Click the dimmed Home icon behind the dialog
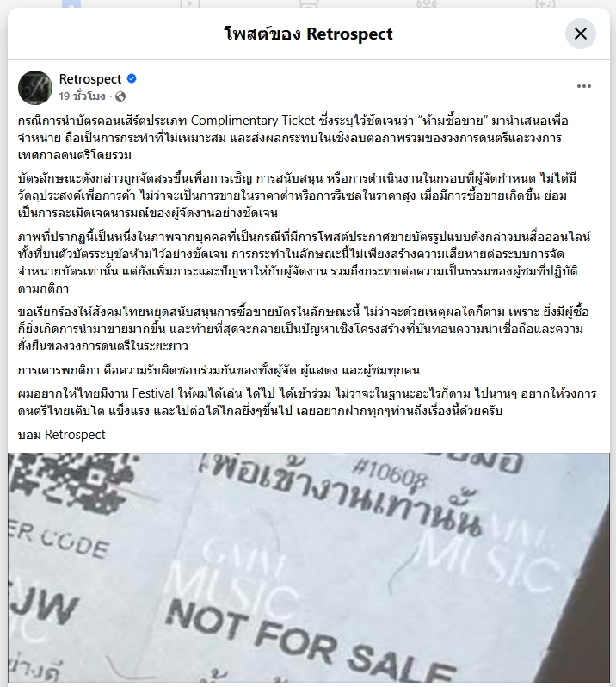This screenshot has width=616, height=687. click(x=71, y=4)
